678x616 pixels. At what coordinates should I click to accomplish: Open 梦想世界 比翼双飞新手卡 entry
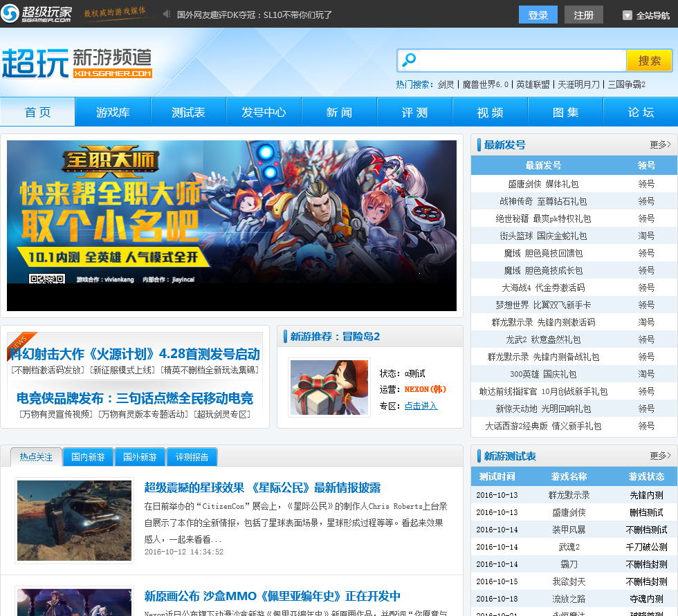[x=543, y=305]
